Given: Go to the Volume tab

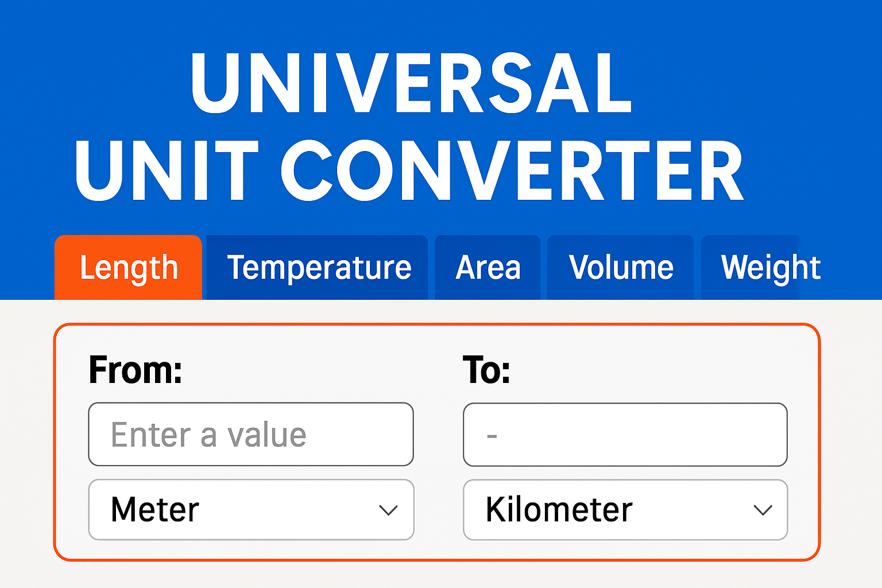Looking at the screenshot, I should point(621,268).
